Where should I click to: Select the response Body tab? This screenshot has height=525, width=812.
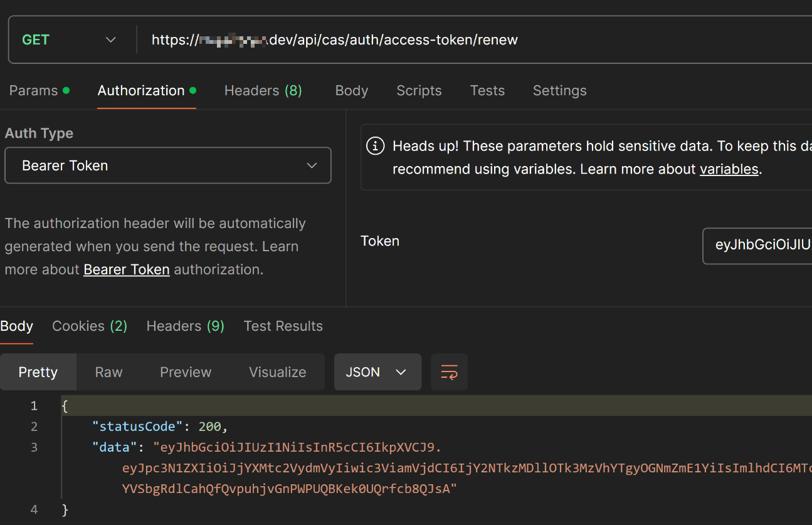(16, 326)
